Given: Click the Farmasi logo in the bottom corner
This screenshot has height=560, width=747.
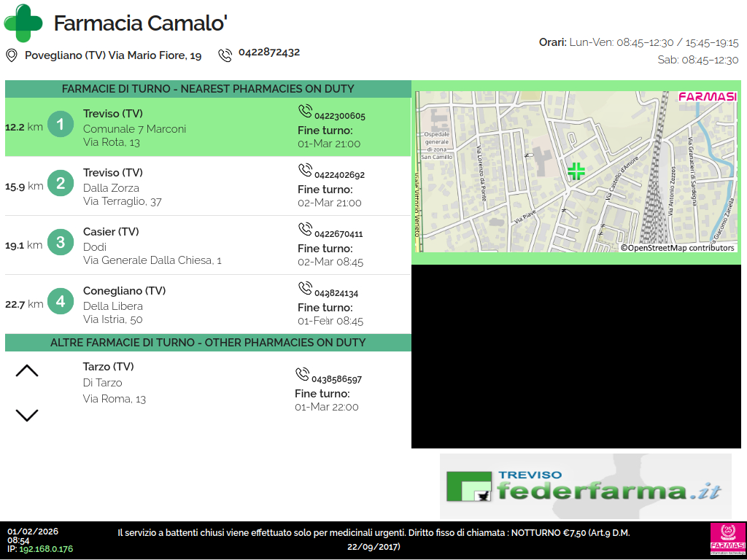Looking at the screenshot, I should (727, 540).
